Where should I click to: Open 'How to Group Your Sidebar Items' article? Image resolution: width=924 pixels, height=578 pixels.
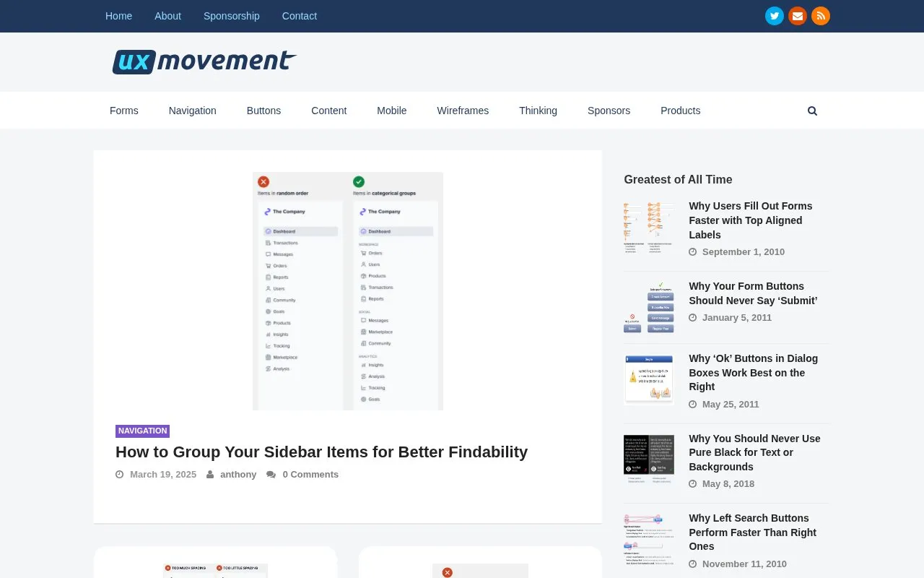(321, 452)
